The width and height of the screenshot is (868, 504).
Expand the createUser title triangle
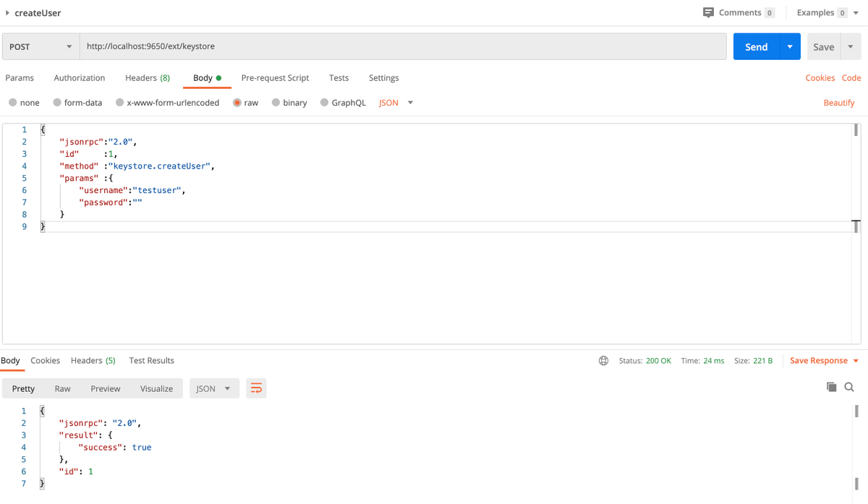pos(7,13)
